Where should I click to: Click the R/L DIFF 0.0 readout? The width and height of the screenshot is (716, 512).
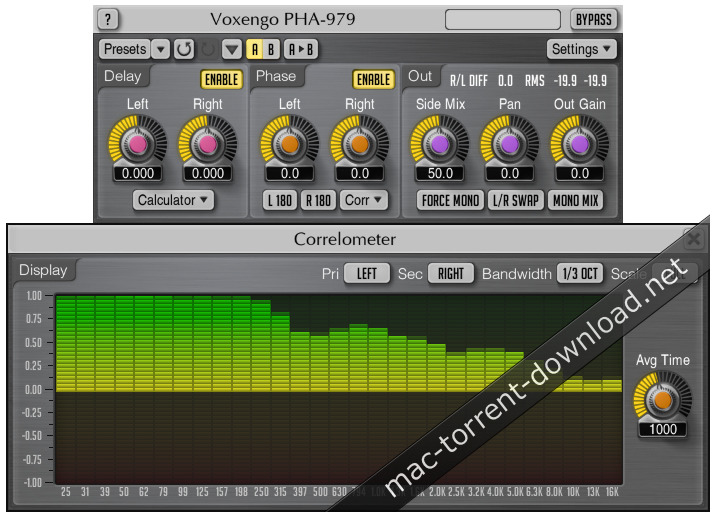click(x=481, y=81)
